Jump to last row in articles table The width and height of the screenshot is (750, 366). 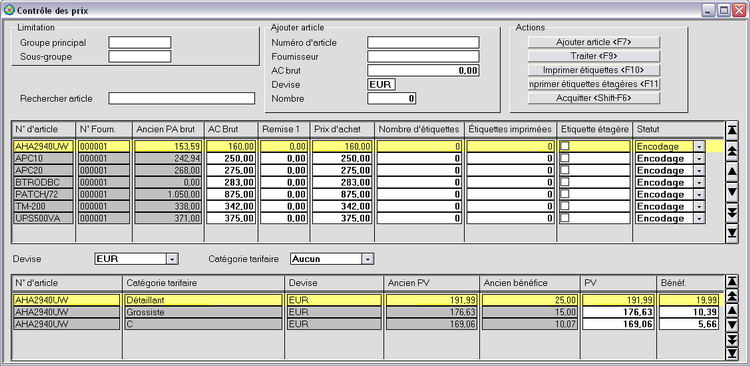tap(732, 233)
